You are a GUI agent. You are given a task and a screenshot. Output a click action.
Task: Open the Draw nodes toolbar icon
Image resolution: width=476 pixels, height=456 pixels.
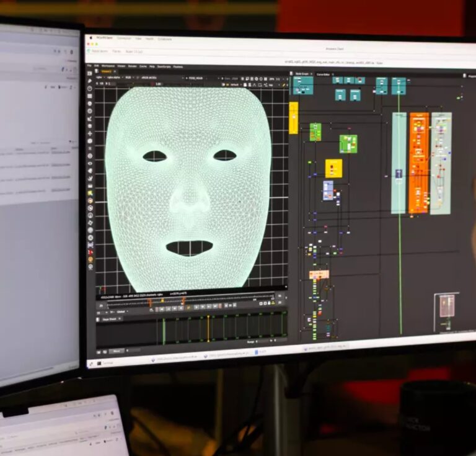click(90, 81)
